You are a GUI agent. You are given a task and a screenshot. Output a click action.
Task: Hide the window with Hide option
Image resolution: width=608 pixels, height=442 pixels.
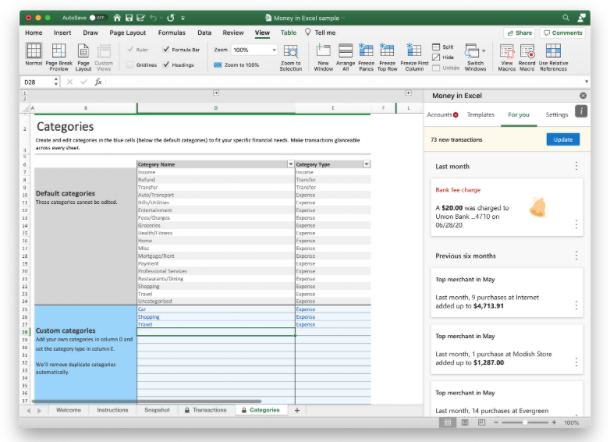point(443,57)
